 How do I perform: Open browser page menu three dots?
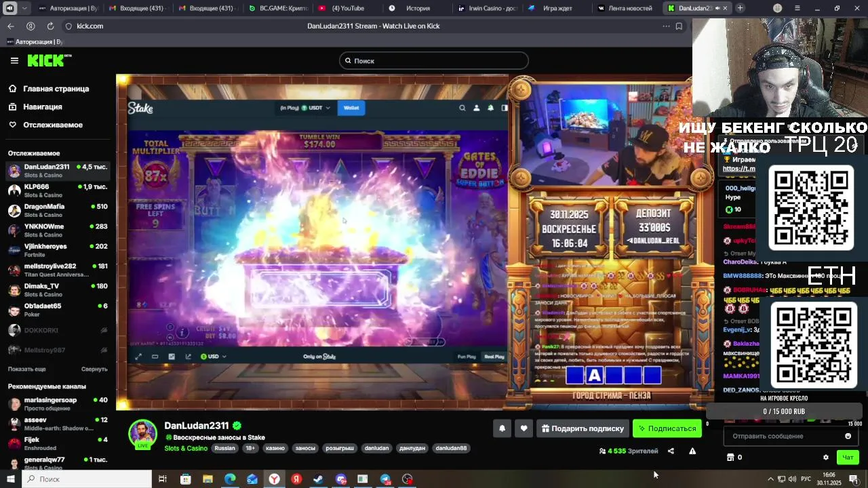(x=666, y=26)
